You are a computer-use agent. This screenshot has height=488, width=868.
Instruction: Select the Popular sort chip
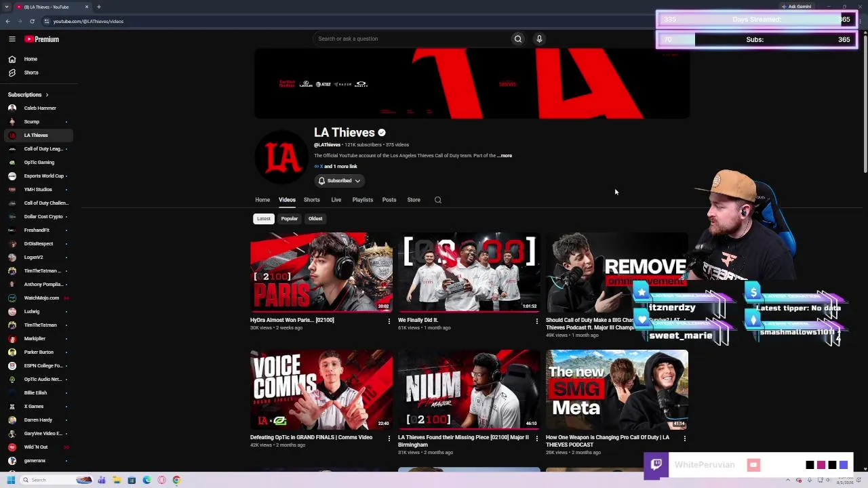[290, 219]
